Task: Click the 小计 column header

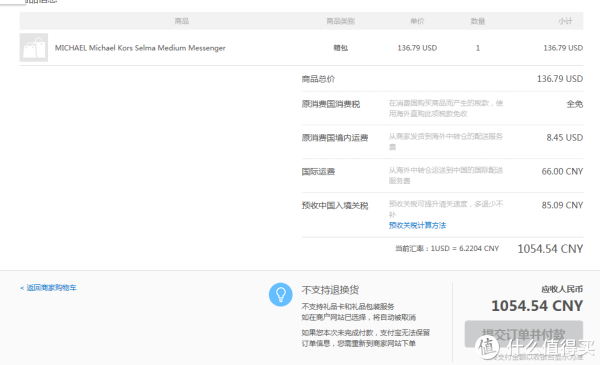Action: 565,21
